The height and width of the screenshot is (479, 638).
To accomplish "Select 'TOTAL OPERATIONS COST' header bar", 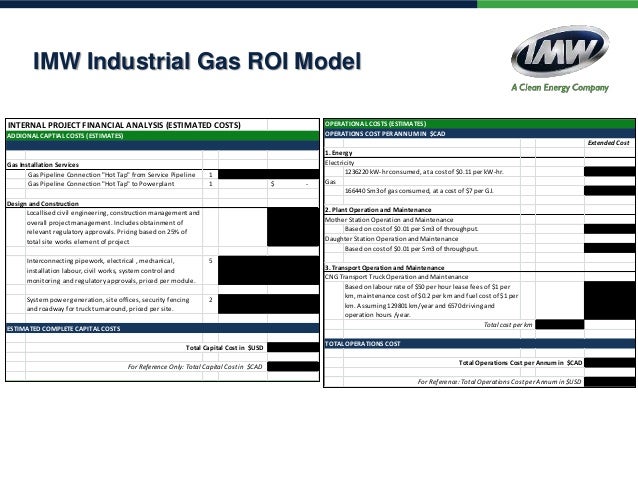I will 479,343.
